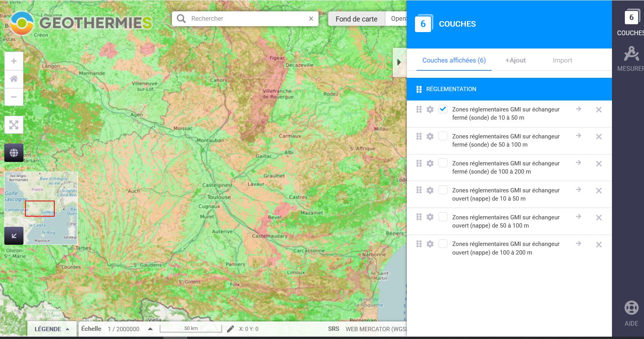Click arrow icon for nappe 10 à 50 m layer
The width and height of the screenshot is (644, 339).
(578, 190)
